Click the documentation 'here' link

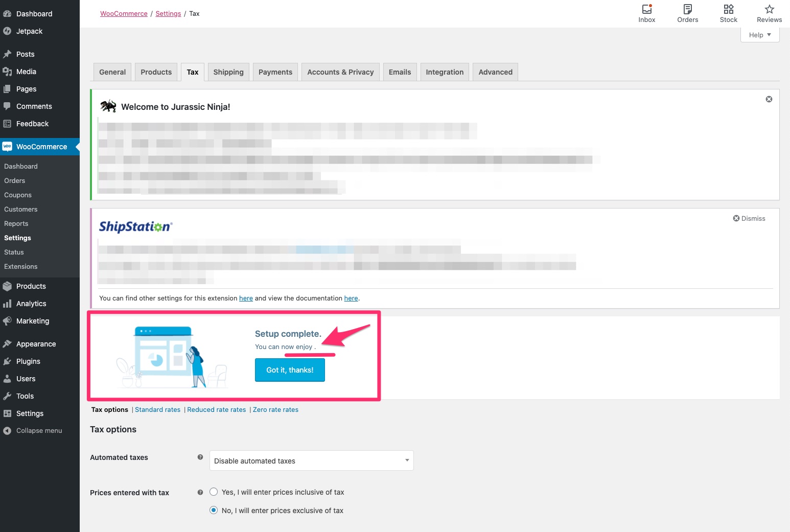click(x=351, y=298)
